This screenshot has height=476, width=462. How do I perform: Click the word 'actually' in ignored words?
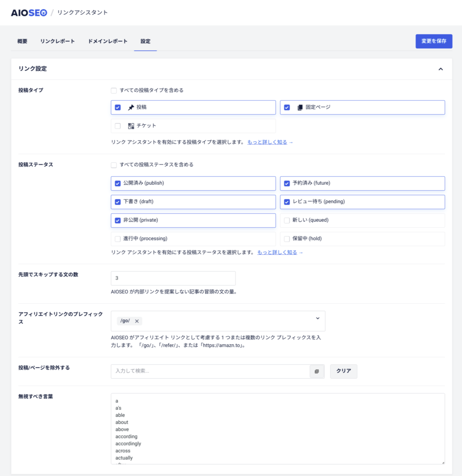click(124, 458)
